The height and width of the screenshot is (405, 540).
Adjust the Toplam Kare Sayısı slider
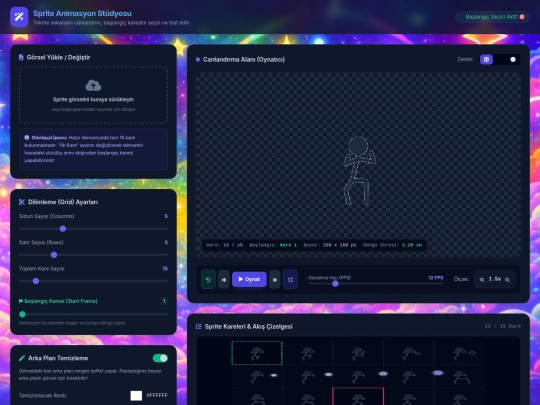click(x=93, y=281)
